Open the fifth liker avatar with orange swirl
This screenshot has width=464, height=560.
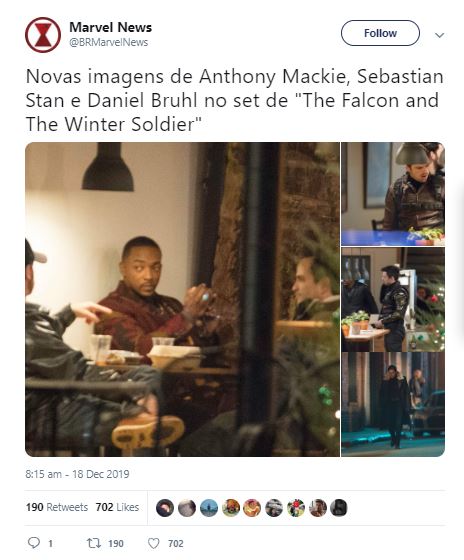point(252,508)
